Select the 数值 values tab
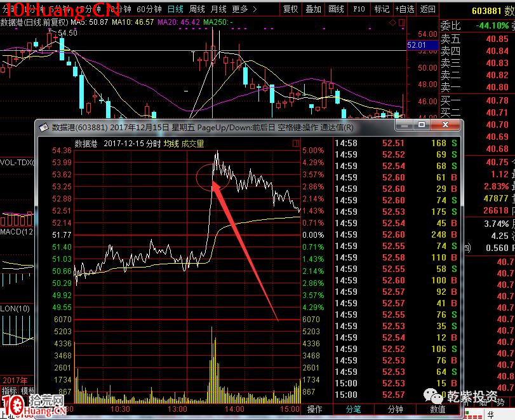 coord(438,409)
